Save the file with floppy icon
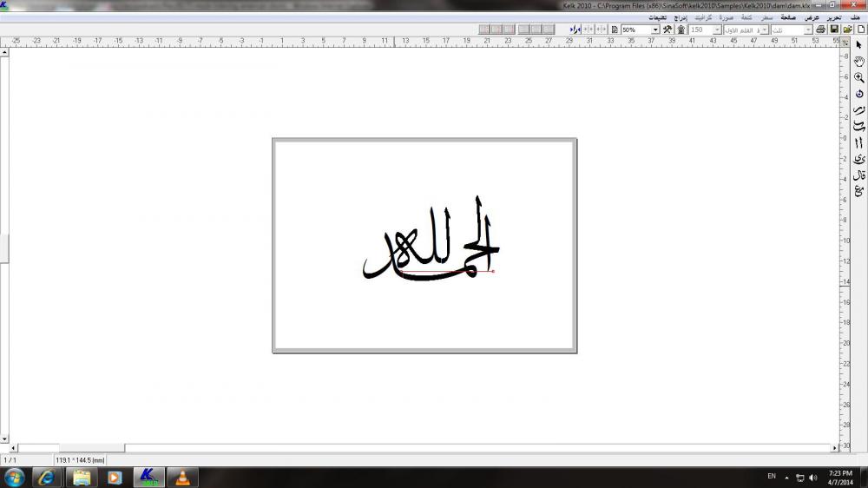 click(x=834, y=30)
